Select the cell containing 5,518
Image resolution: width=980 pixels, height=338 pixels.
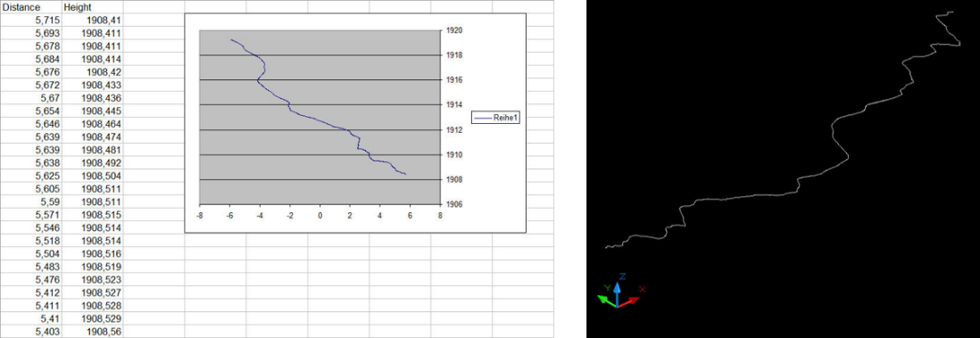(31, 241)
